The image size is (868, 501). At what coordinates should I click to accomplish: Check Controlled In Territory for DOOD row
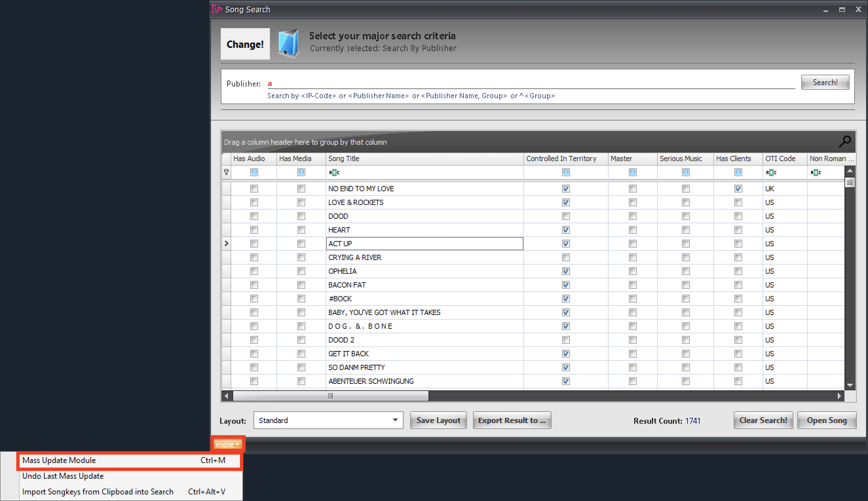point(565,216)
